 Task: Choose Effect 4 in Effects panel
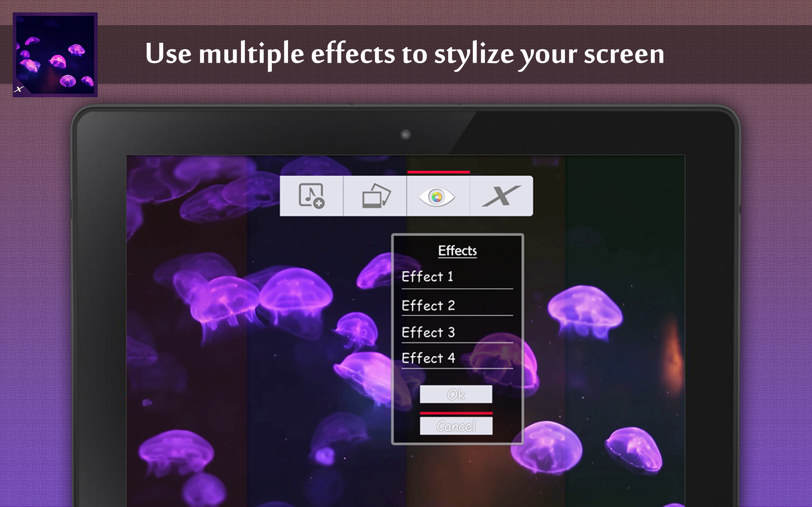(x=428, y=358)
